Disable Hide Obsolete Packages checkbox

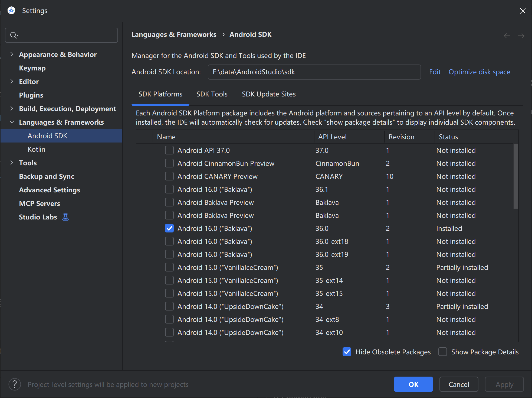coord(347,352)
